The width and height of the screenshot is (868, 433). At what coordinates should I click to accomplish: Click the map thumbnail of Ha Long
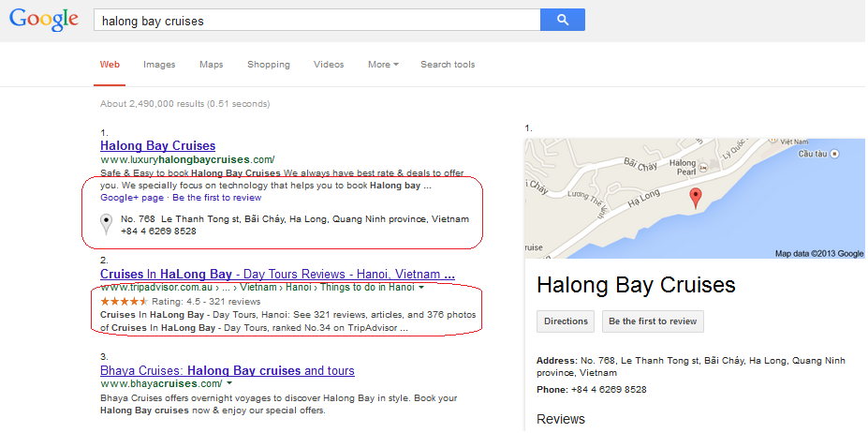pos(695,199)
